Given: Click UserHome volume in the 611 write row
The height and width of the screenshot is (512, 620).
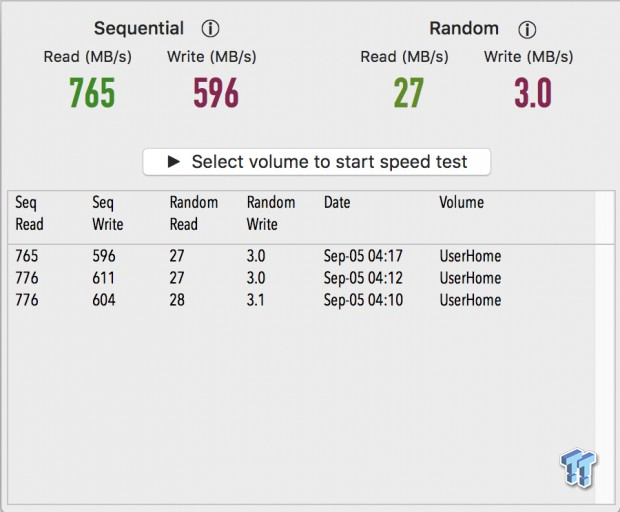Looking at the screenshot, I should (470, 278).
